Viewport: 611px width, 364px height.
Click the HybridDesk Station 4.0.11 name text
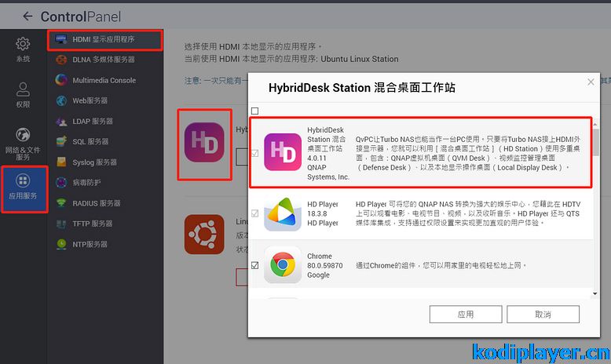[x=328, y=154]
